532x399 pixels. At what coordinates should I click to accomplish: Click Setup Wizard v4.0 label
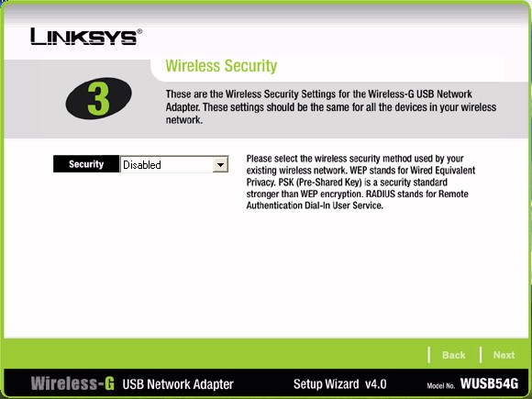(340, 384)
